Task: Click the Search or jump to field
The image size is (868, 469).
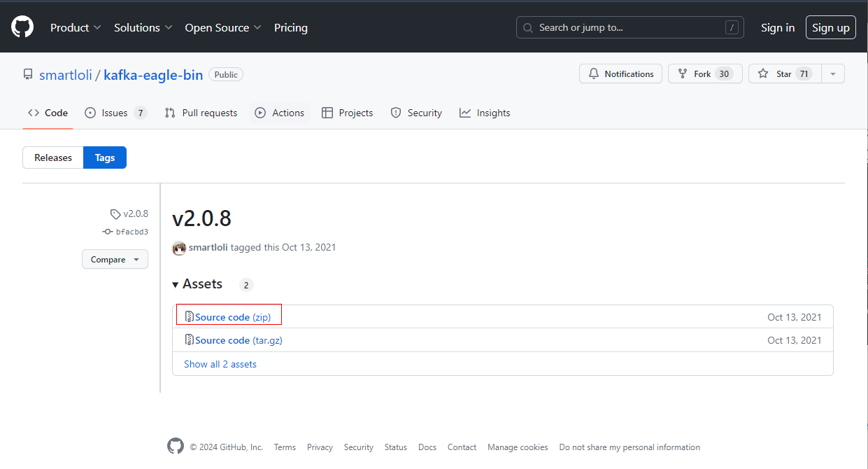Action: (x=629, y=28)
